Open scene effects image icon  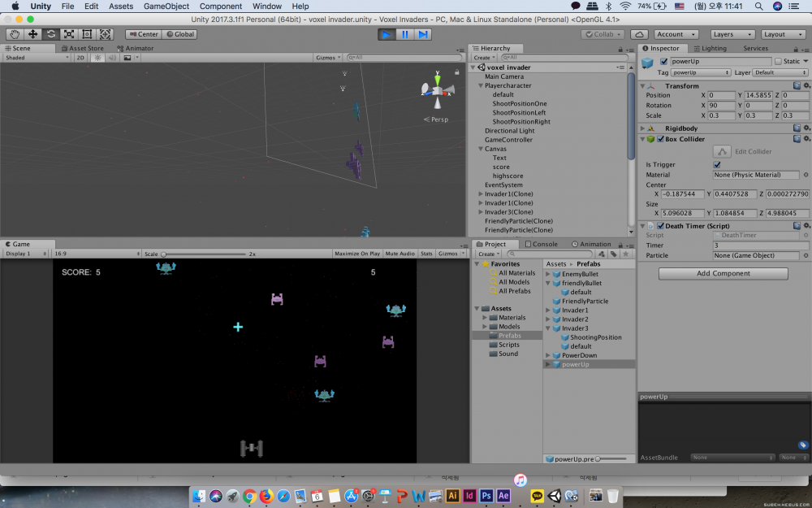tap(127, 58)
